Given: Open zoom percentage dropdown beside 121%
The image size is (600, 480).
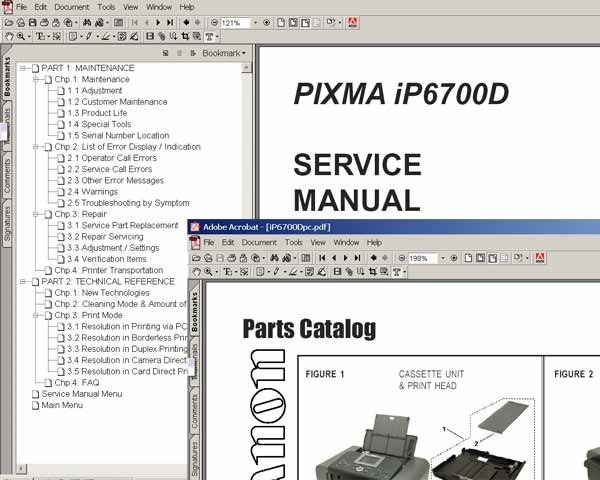Looking at the screenshot, I should pos(256,23).
